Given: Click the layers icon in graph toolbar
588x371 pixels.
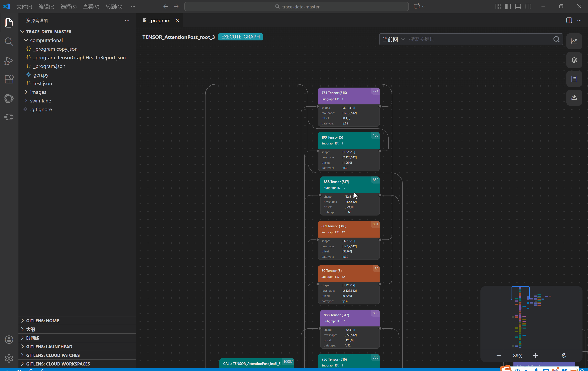Looking at the screenshot, I should click(x=574, y=60).
